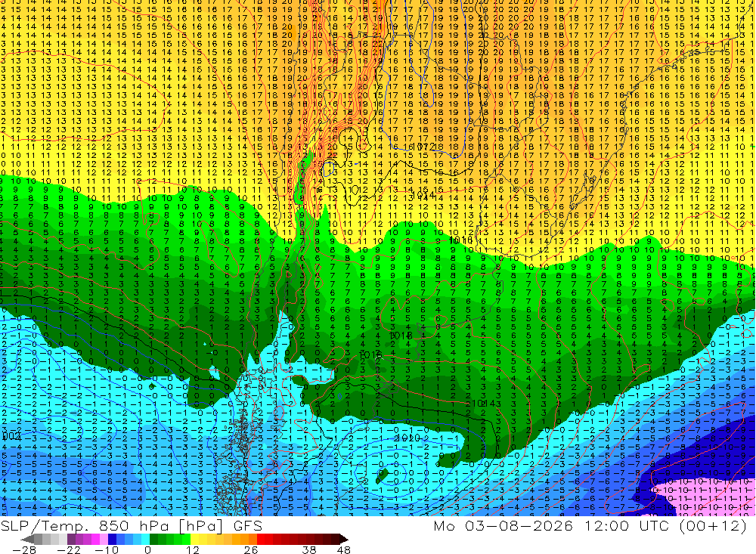Click the "38" legend label
This screenshot has height=554, width=756.
tap(309, 549)
